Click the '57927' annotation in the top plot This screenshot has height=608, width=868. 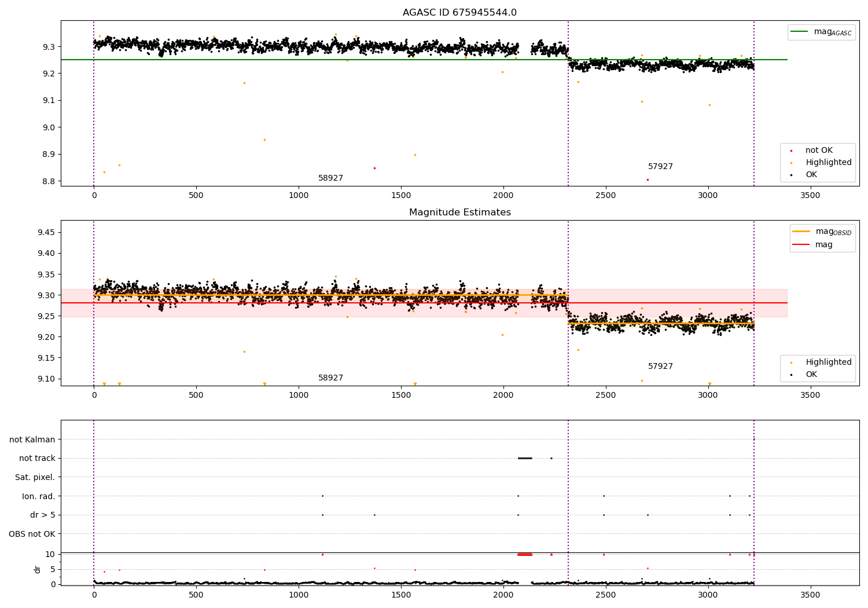660,167
